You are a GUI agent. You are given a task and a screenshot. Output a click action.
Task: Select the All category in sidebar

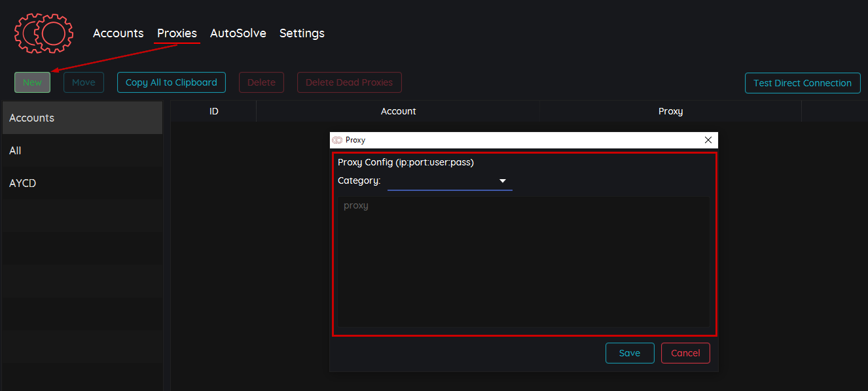(x=82, y=150)
